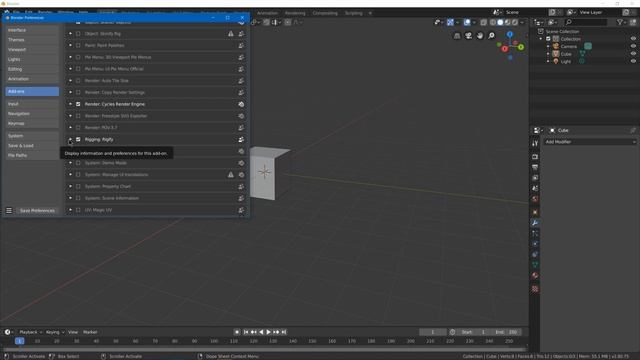Open the Themes preferences section
Screen dimensions: 640x360
pyautogui.click(x=32, y=40)
